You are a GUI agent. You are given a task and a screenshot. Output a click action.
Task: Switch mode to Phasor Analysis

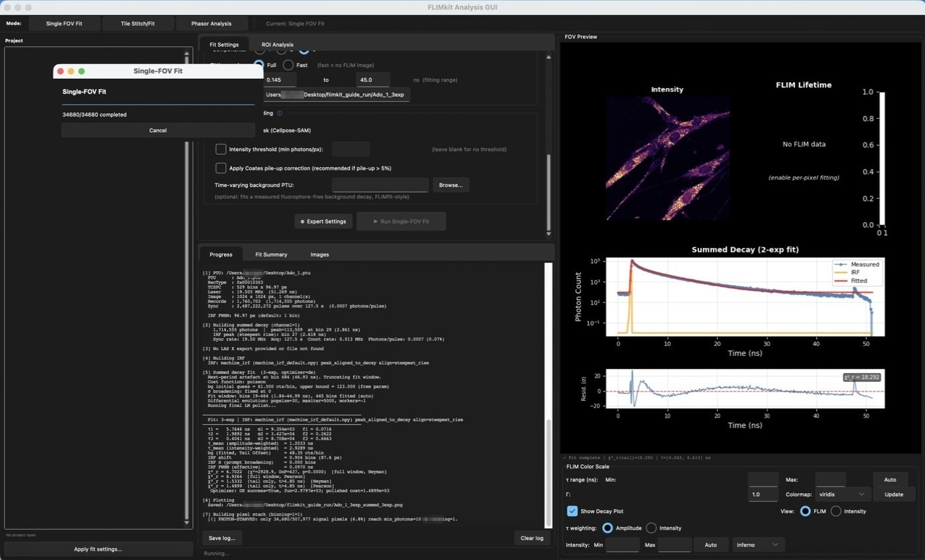tap(211, 23)
